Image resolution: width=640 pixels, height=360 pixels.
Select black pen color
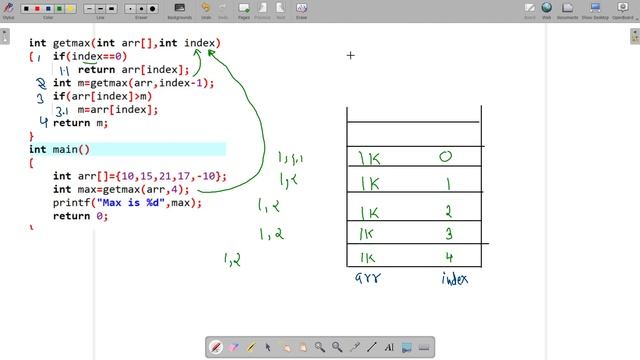[x=26, y=9]
